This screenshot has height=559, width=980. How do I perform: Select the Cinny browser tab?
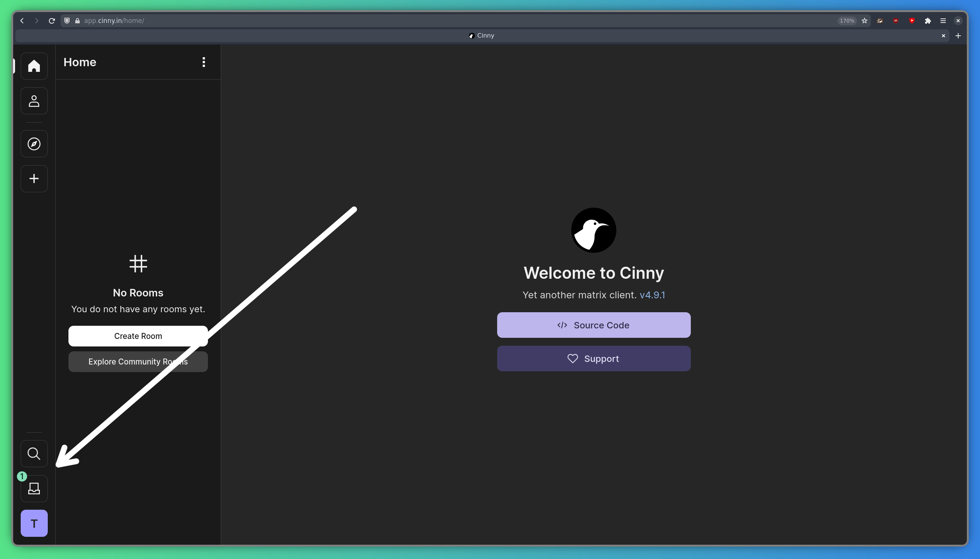(482, 36)
